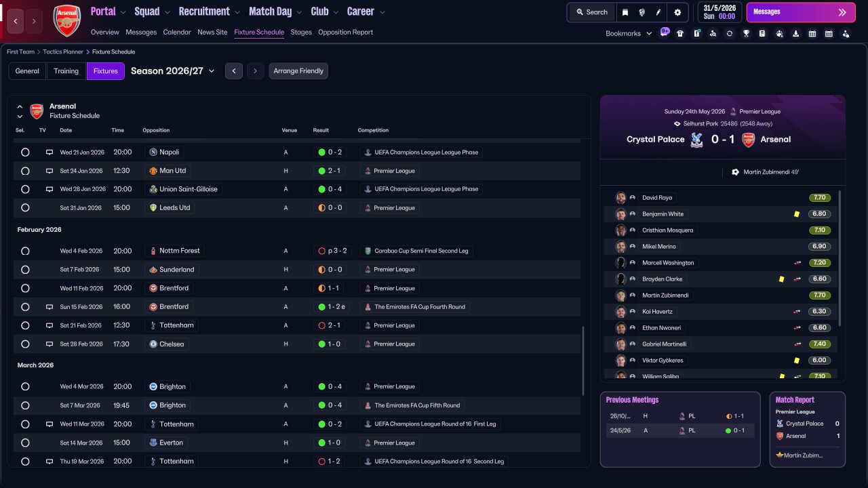
Task: Click the TV icon on the Napoli fixture
Action: pos(49,152)
